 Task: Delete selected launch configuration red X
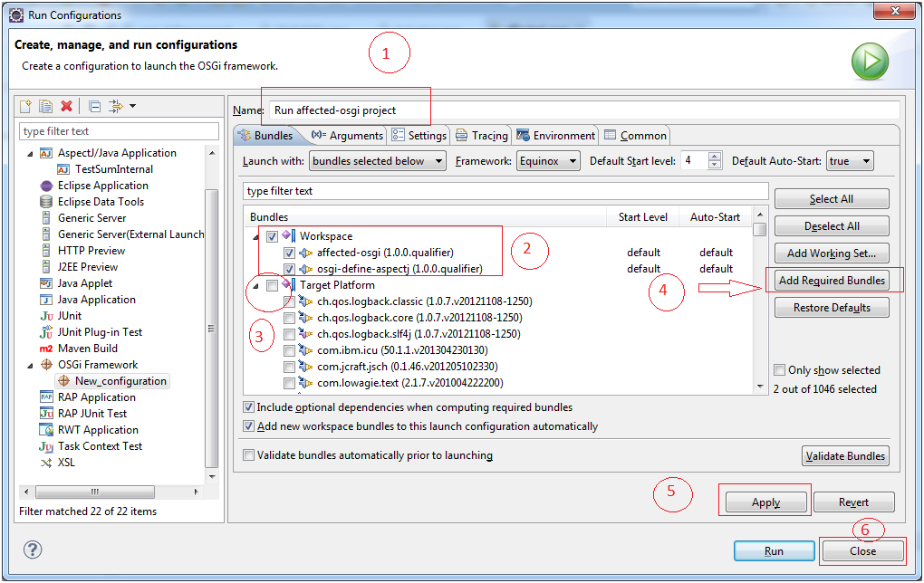point(67,106)
